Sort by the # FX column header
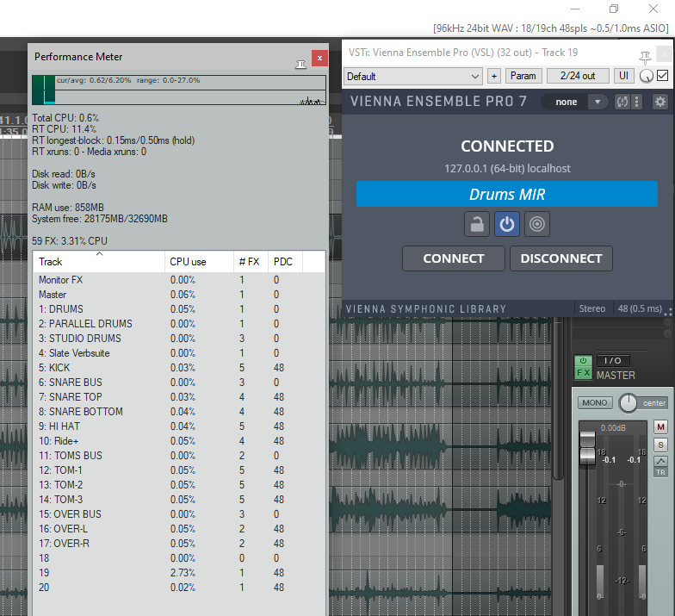This screenshot has height=616, width=675. (251, 262)
